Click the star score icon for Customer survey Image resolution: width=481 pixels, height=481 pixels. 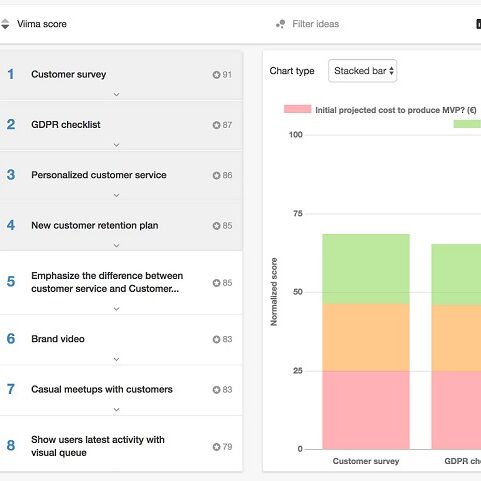pyautogui.click(x=216, y=75)
